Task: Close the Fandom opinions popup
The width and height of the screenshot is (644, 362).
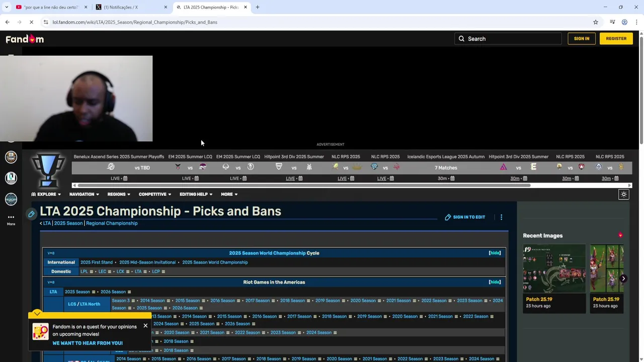Action: [x=145, y=326]
